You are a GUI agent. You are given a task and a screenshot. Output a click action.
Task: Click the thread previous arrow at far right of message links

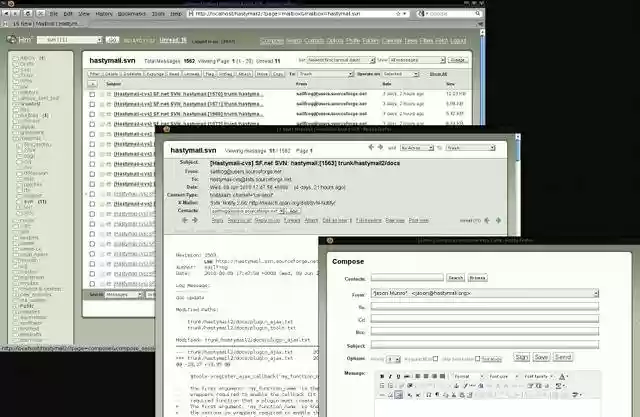point(487,220)
